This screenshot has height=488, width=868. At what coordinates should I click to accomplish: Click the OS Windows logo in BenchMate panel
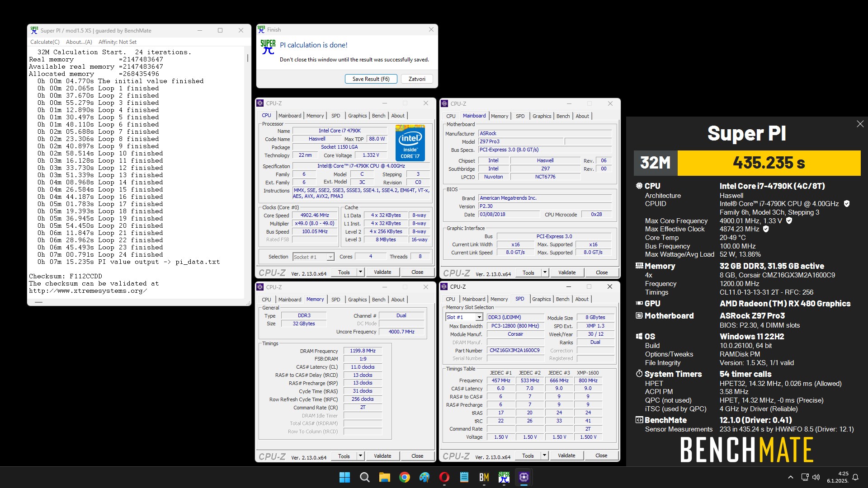click(x=639, y=336)
